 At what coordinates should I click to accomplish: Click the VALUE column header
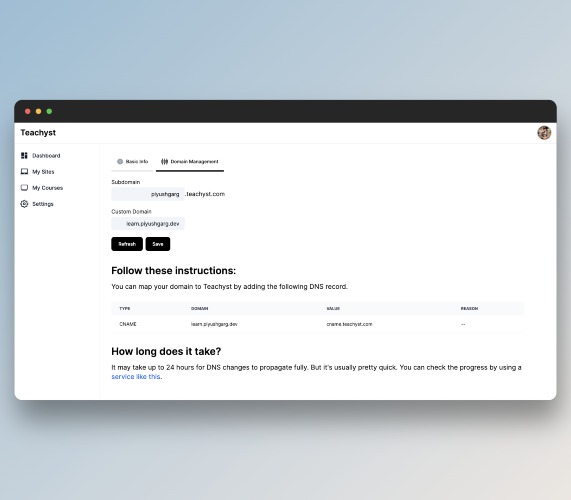pyautogui.click(x=333, y=308)
